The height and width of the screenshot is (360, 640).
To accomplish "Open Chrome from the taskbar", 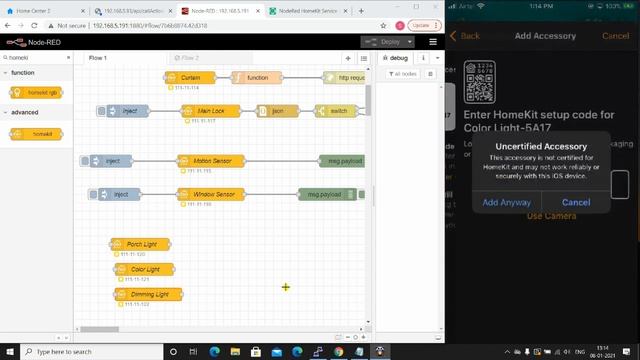I will pos(338,351).
